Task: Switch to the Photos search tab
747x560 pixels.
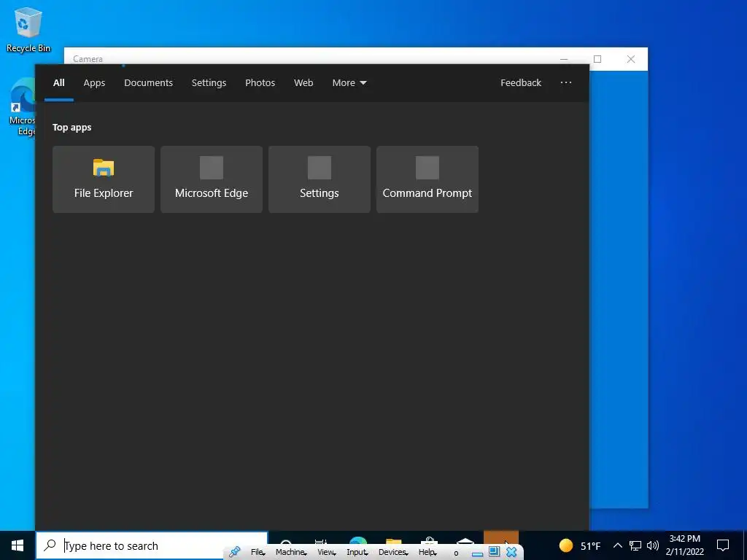Action: tap(260, 83)
